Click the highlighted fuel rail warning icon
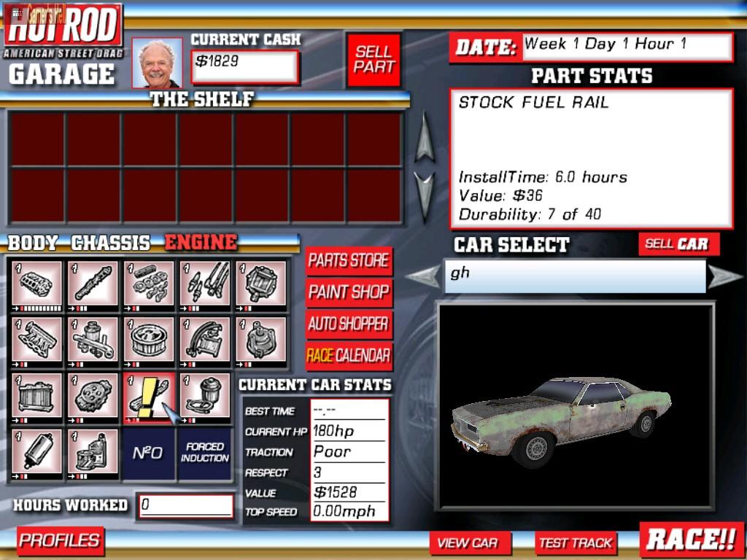Image resolution: width=747 pixels, height=560 pixels. click(x=149, y=397)
